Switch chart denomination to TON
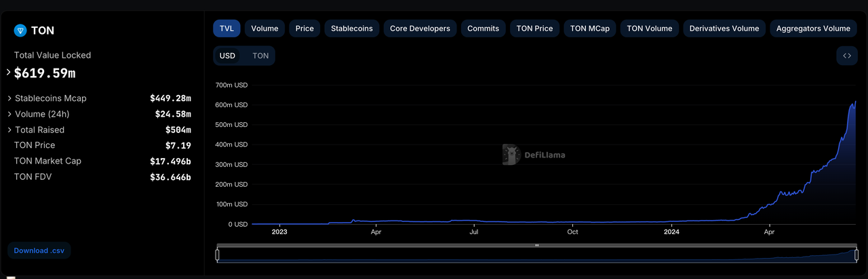 pyautogui.click(x=260, y=56)
